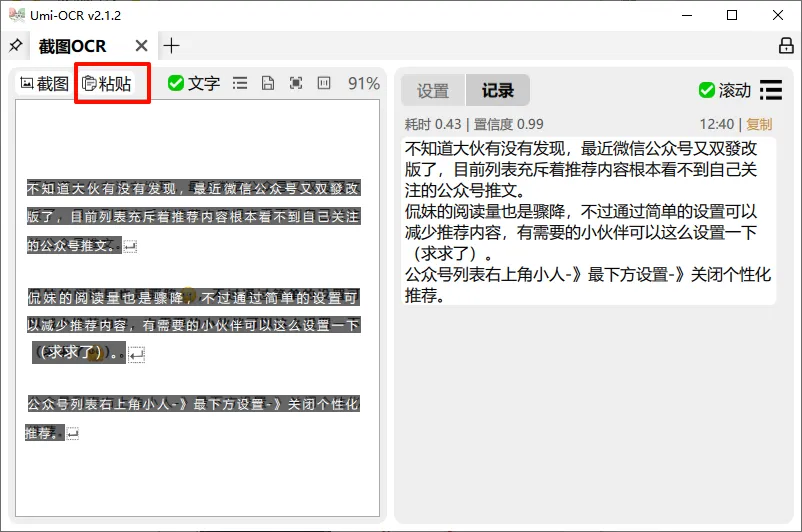Close the 截图OCR tab
Screen dimensions: 802x532
pyautogui.click(x=142, y=46)
